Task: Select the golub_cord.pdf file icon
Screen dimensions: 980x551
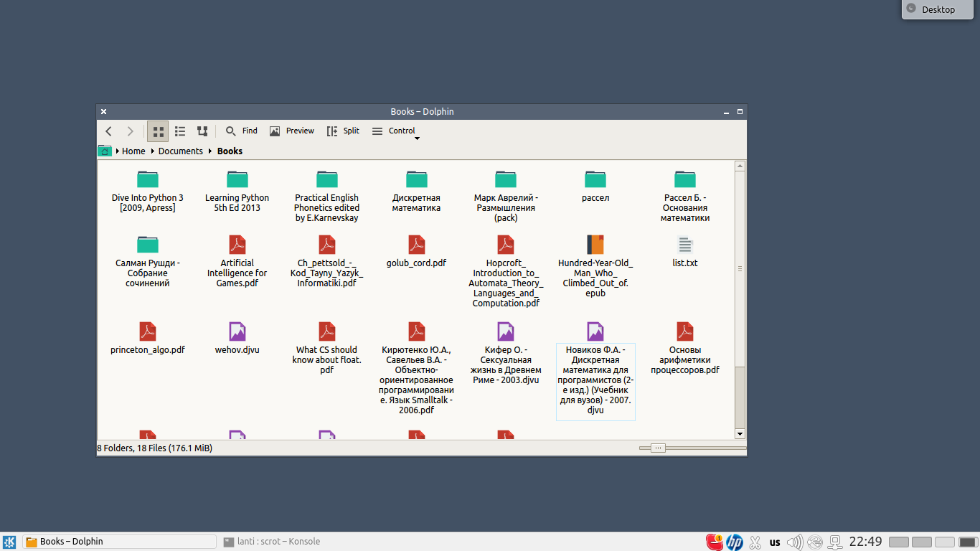Action: pos(417,245)
